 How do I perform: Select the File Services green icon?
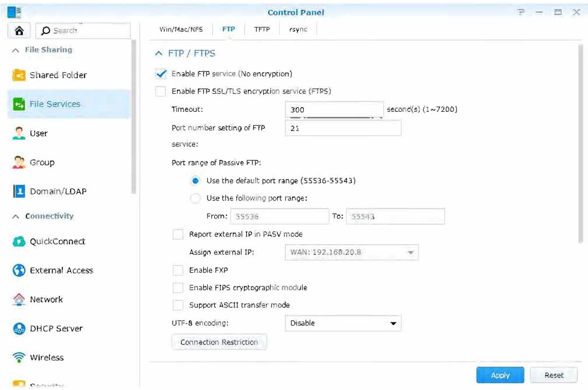(x=18, y=104)
